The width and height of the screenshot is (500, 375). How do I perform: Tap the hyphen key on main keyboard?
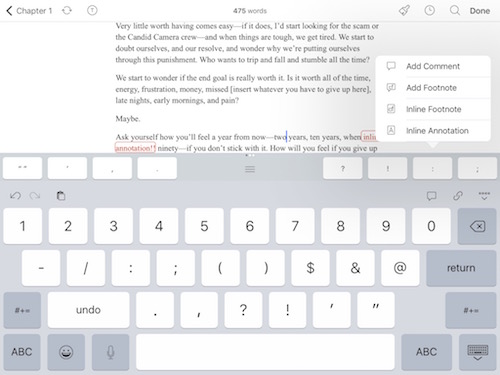click(41, 268)
